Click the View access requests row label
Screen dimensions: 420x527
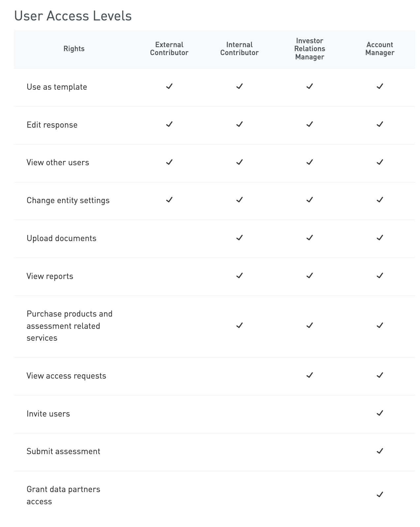click(66, 376)
